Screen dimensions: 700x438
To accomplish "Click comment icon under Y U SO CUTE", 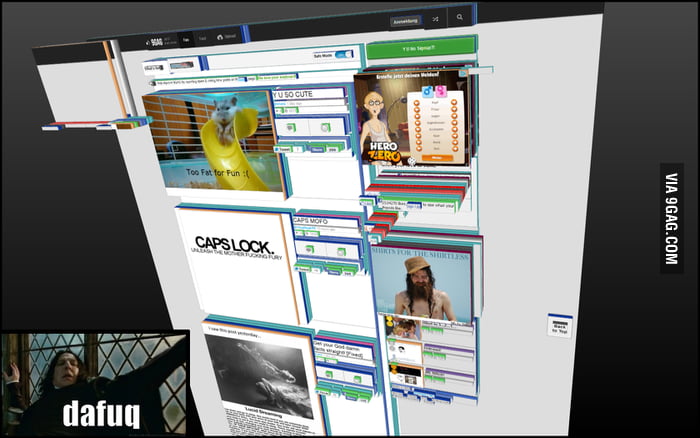I will tap(291, 128).
